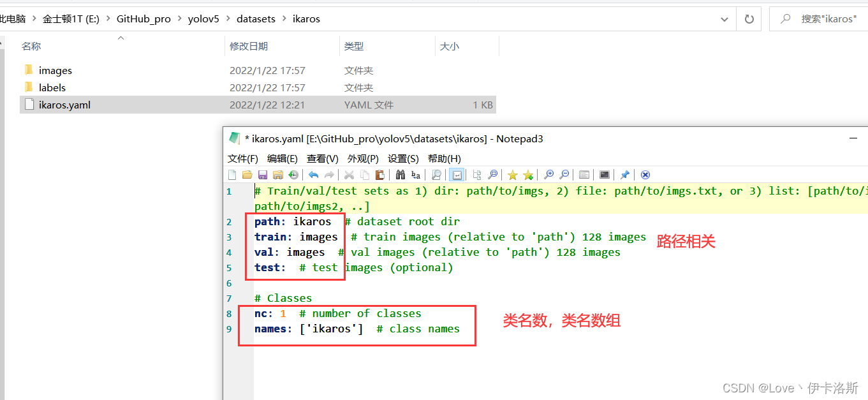The width and height of the screenshot is (868, 400).
Task: Save the document with the floppy disk icon
Action: tap(262, 175)
